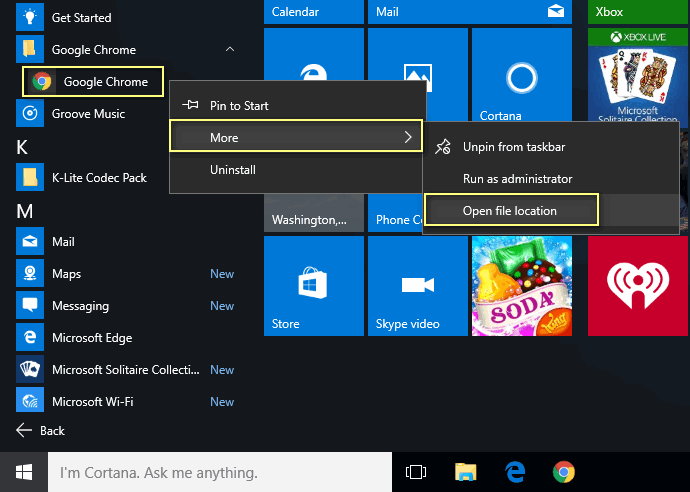This screenshot has height=492, width=690.
Task: Open the Cortana tile
Action: pyautogui.click(x=521, y=75)
